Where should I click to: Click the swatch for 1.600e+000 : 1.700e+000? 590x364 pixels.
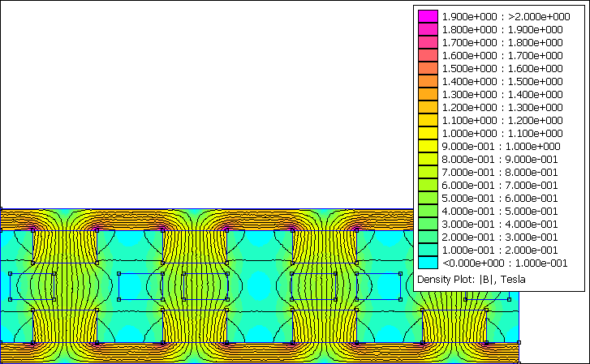pos(428,55)
